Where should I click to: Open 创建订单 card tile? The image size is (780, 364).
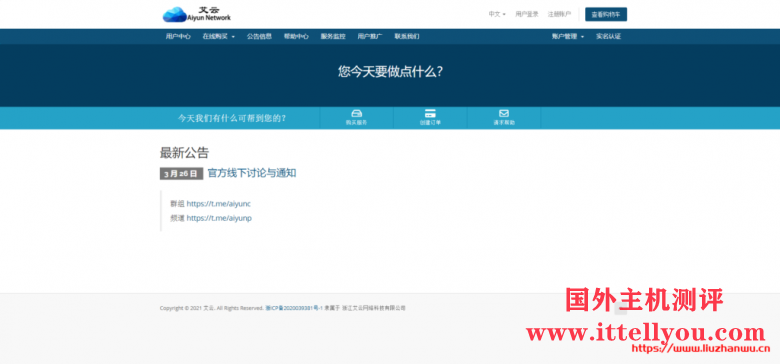pyautogui.click(x=430, y=118)
